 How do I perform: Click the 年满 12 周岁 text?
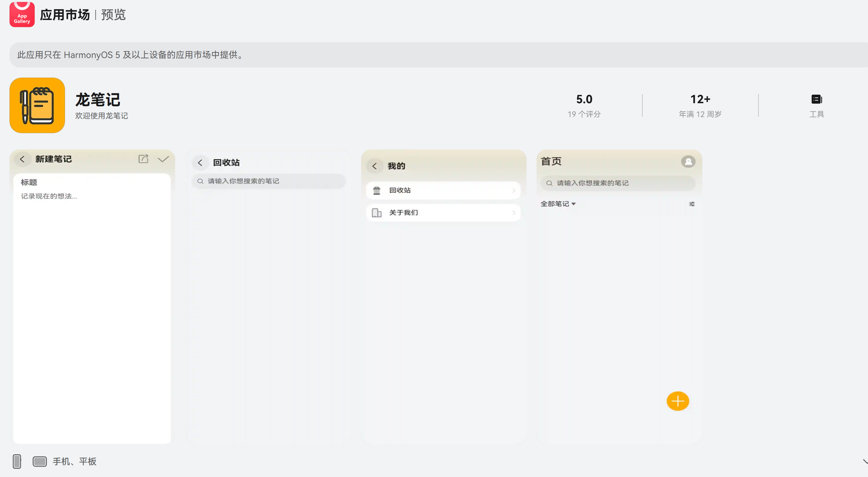(x=700, y=114)
